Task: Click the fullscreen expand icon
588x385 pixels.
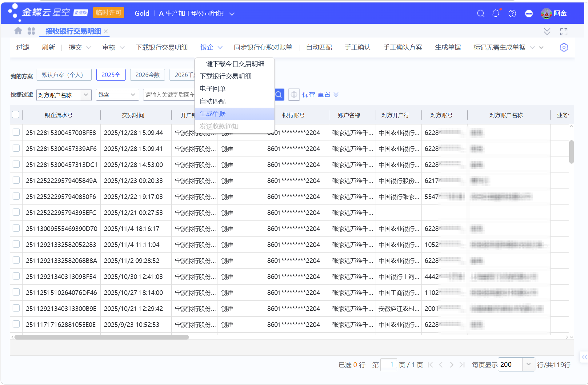Action: click(x=564, y=31)
